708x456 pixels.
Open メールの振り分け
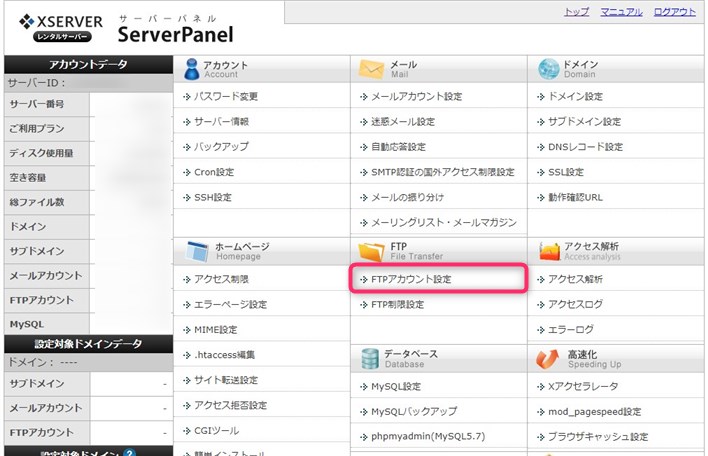click(x=407, y=197)
